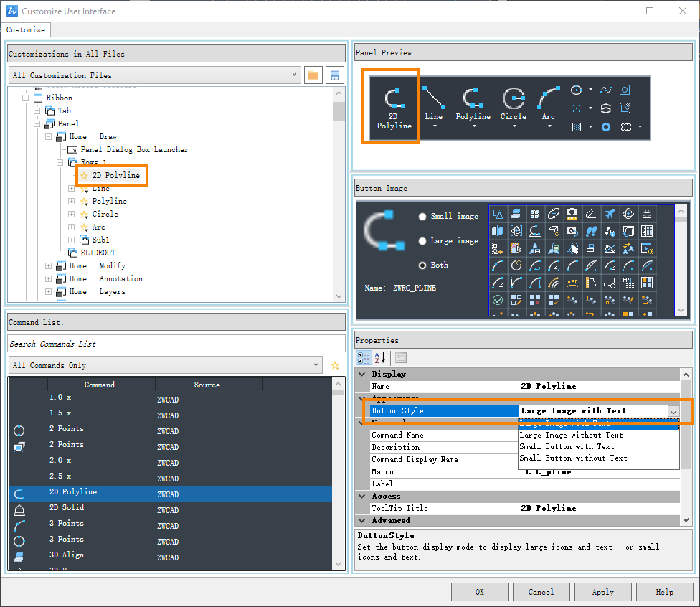Click the Source column header
700x607 pixels.
(x=209, y=385)
